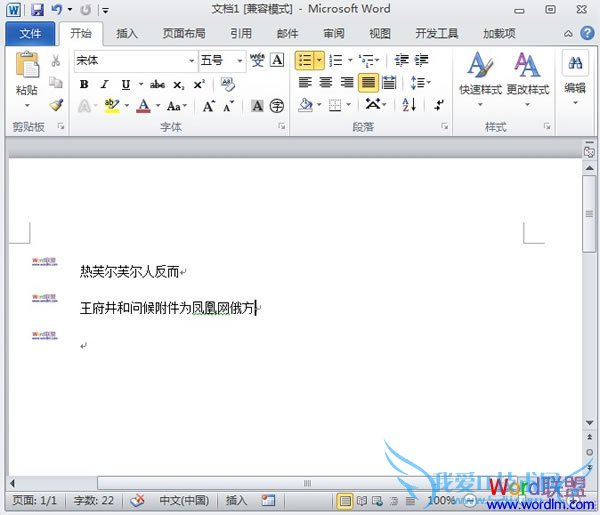600x515 pixels.
Task: Increase paragraph indent
Action: pos(421,60)
